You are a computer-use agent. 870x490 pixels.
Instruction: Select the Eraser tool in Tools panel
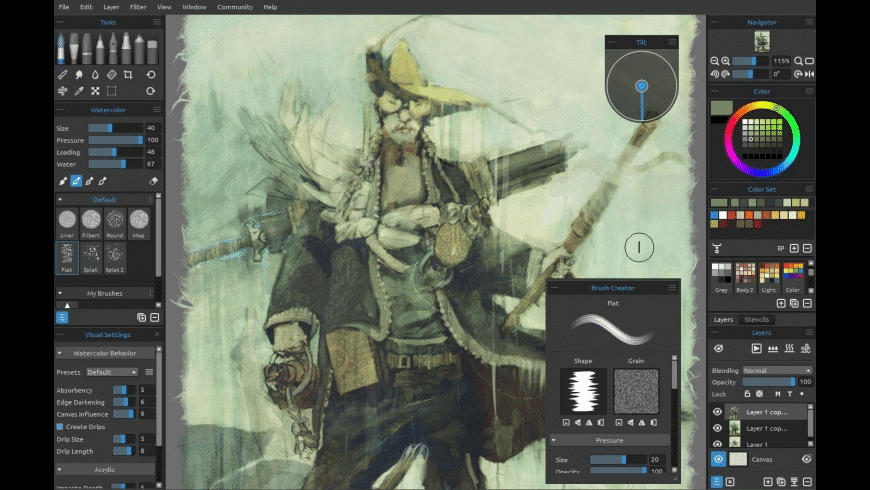[152, 50]
